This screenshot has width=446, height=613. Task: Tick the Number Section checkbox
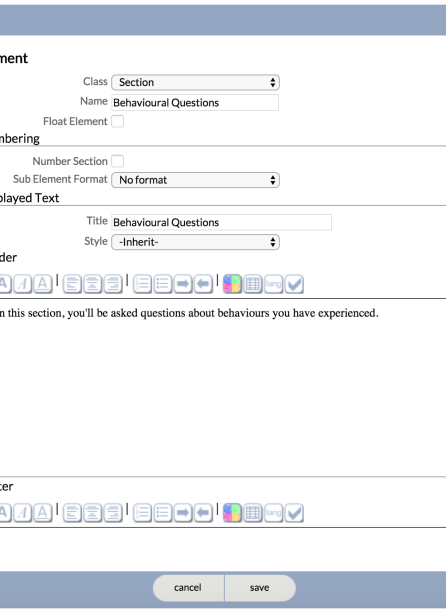(x=118, y=161)
